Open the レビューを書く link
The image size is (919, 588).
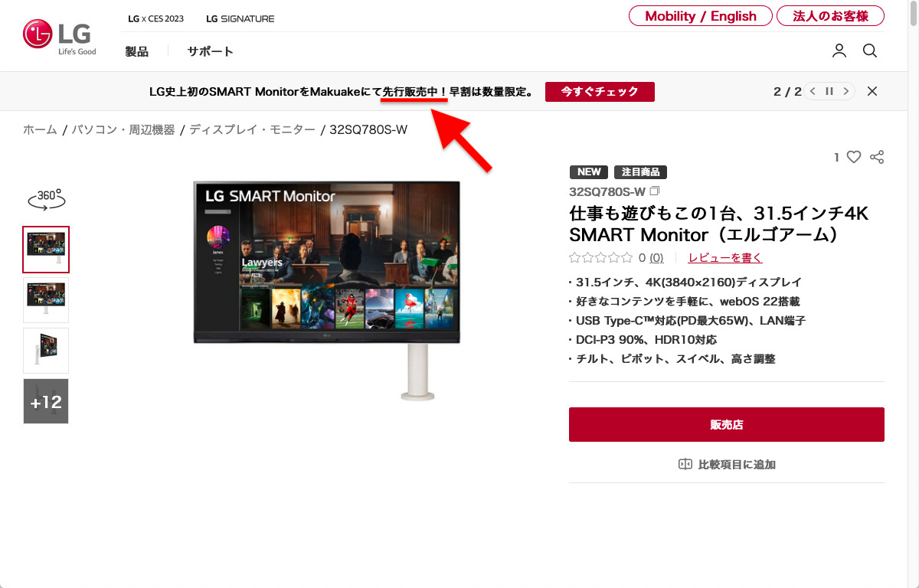point(725,258)
